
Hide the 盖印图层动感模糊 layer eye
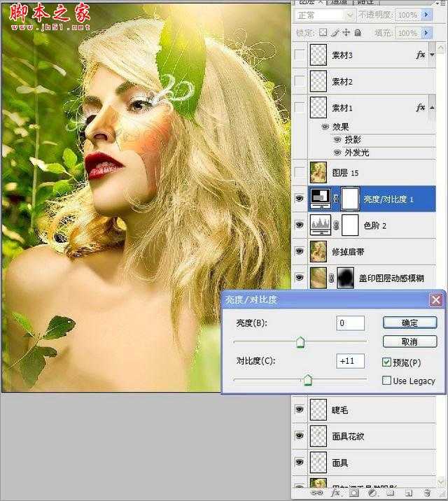300,278
